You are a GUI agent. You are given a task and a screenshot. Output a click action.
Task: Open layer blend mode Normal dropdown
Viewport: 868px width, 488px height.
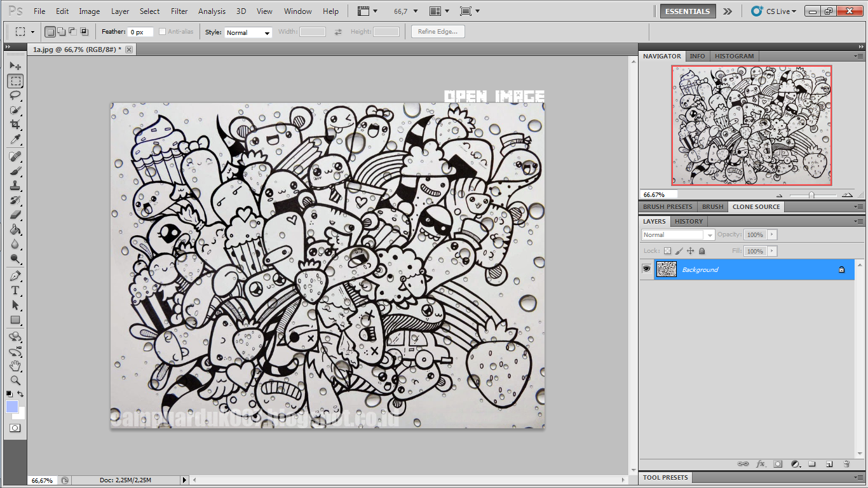pyautogui.click(x=678, y=234)
